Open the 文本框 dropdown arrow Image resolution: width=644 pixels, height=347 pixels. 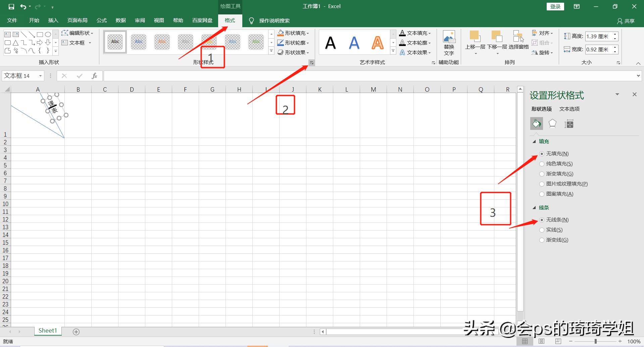(89, 42)
